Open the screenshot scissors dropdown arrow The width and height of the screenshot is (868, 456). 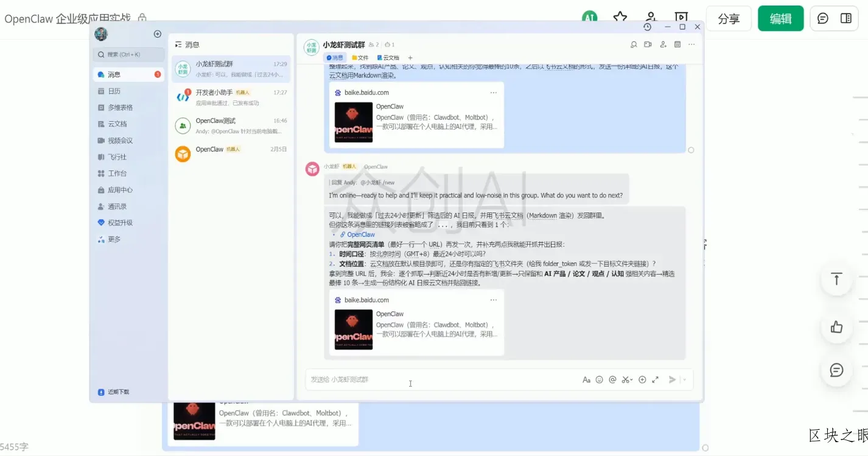(632, 379)
